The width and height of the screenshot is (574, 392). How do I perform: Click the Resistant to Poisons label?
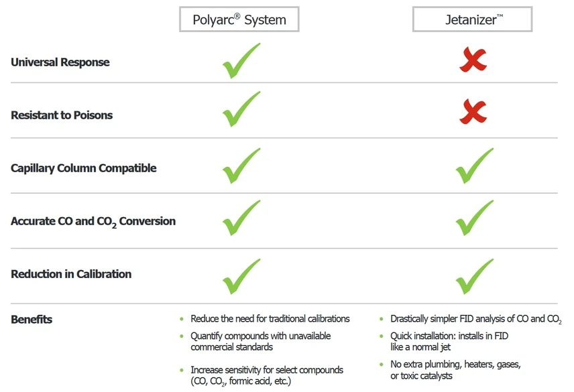pyautogui.click(x=62, y=115)
